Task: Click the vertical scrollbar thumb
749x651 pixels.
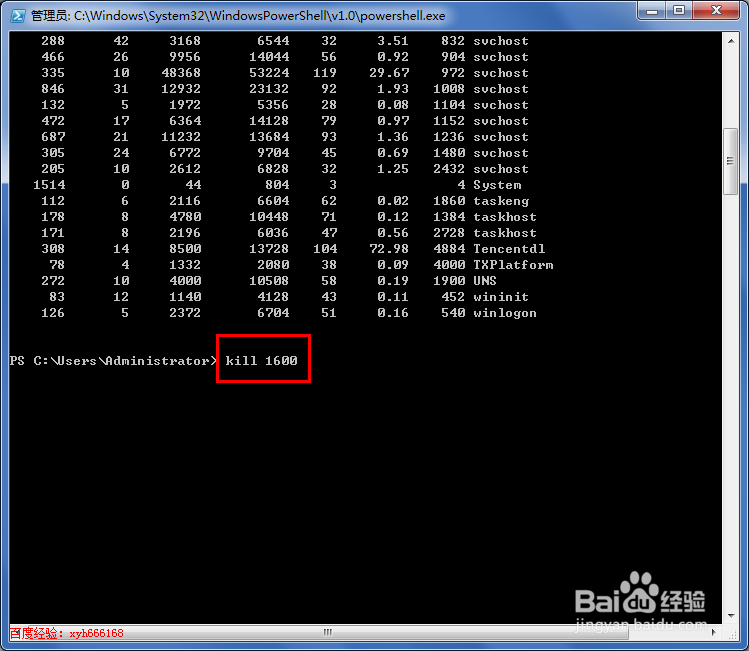Action: click(x=730, y=161)
